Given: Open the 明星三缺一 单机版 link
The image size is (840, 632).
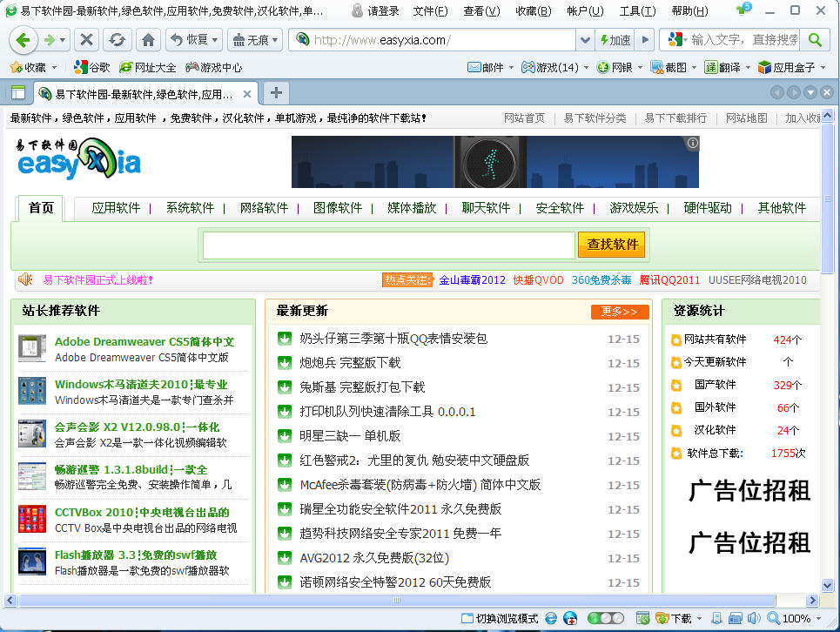Looking at the screenshot, I should [x=350, y=435].
